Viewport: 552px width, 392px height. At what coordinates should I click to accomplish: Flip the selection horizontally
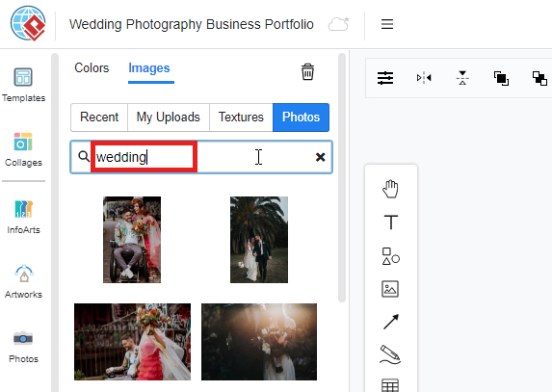(x=424, y=78)
